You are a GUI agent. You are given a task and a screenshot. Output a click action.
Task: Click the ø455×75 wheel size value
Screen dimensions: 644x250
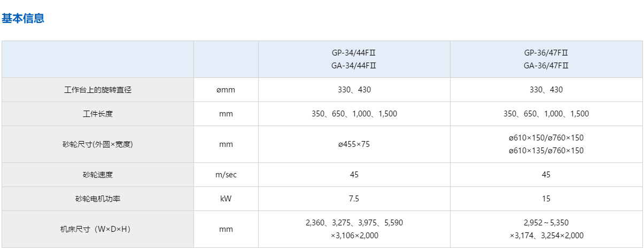354,144
